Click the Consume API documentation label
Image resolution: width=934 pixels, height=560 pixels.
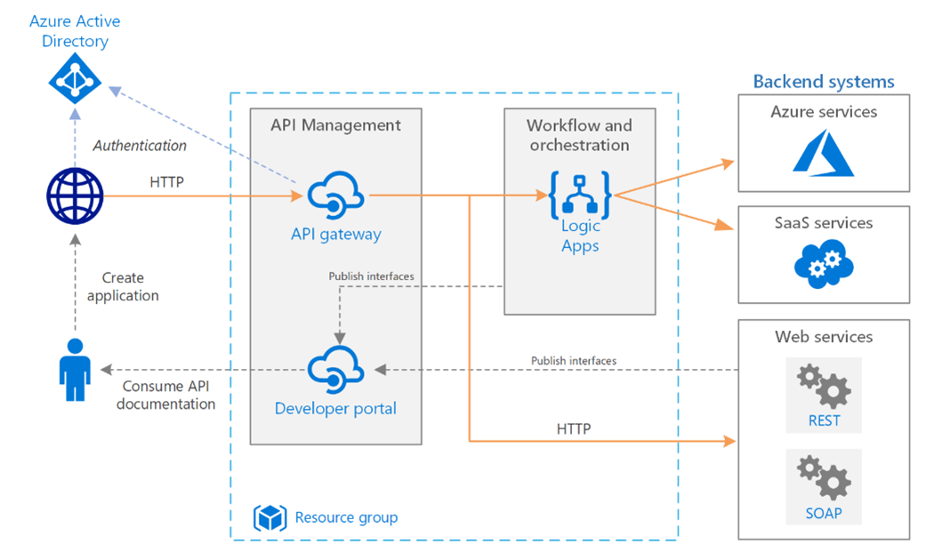(x=165, y=395)
